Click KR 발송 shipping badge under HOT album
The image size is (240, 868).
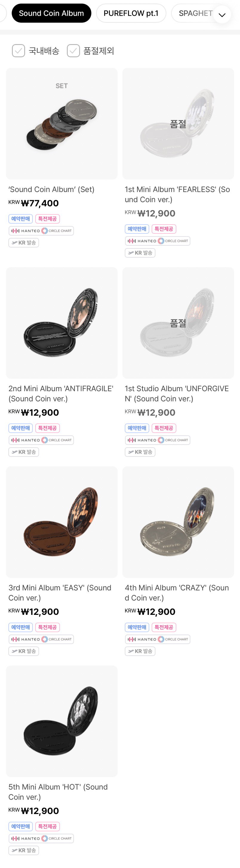(x=24, y=850)
